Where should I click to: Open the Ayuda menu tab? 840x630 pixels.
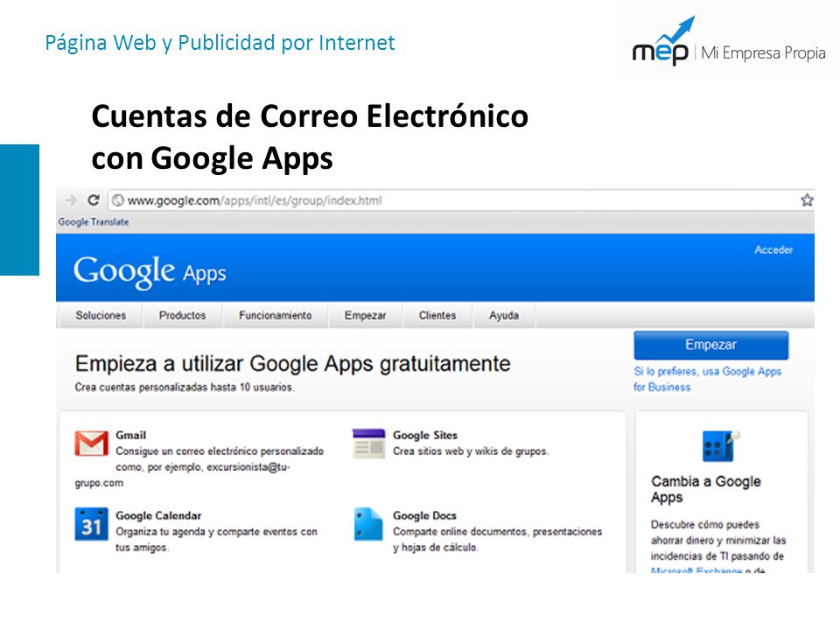pyautogui.click(x=504, y=316)
